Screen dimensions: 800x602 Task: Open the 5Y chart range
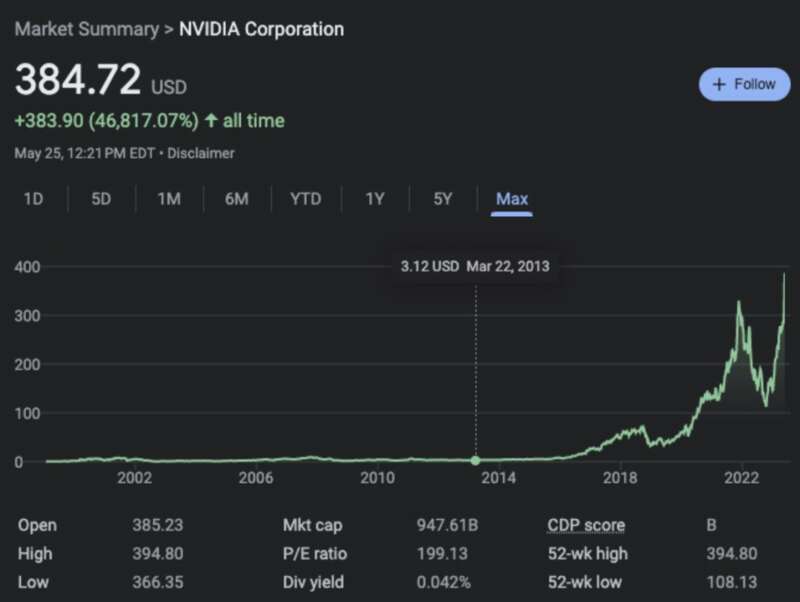pyautogui.click(x=443, y=198)
